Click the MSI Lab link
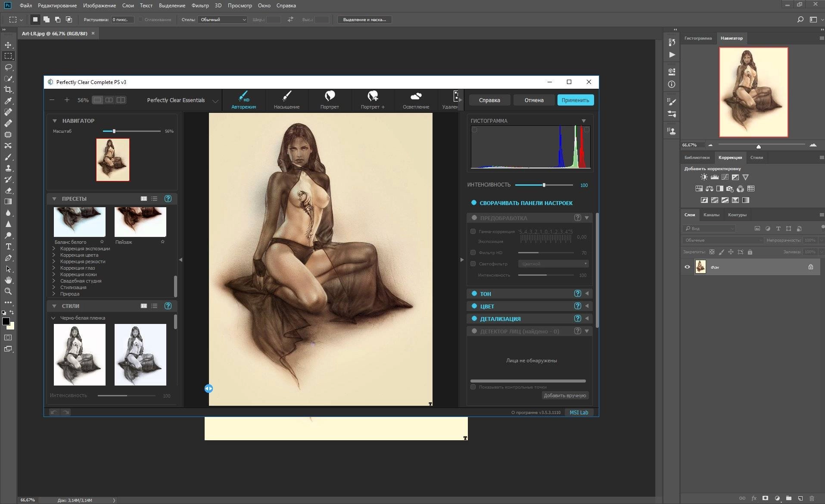The image size is (825, 504). 579,412
